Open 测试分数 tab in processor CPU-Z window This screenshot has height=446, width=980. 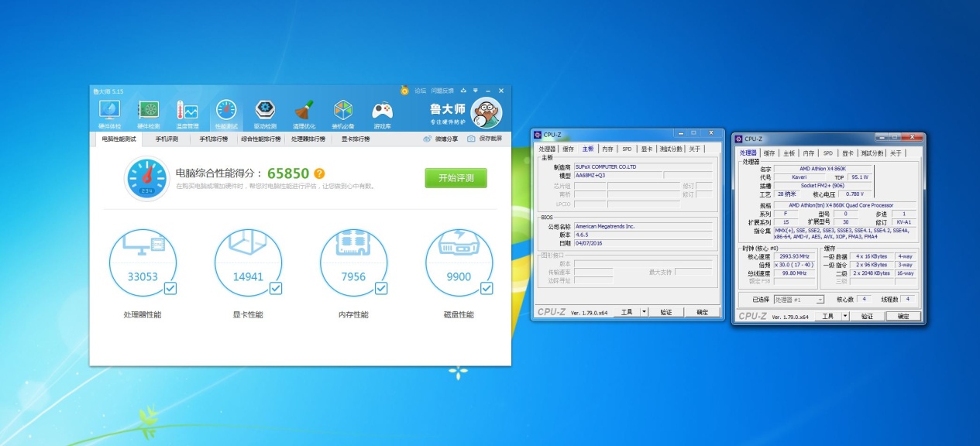click(x=872, y=153)
